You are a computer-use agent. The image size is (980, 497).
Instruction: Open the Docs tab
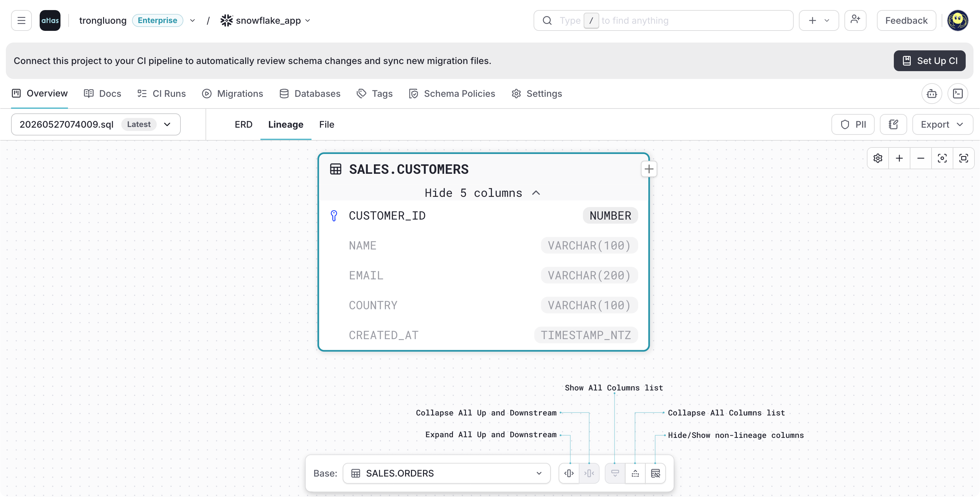pyautogui.click(x=102, y=94)
